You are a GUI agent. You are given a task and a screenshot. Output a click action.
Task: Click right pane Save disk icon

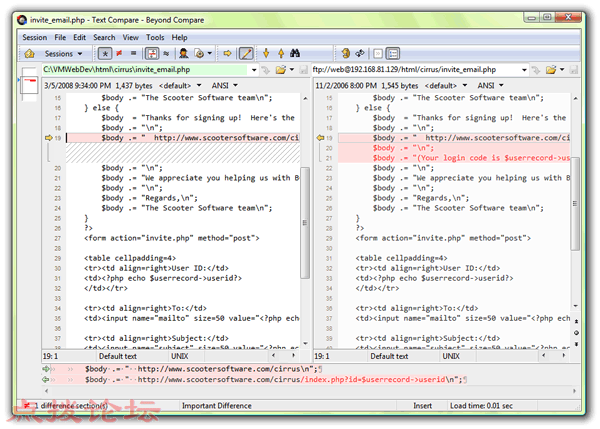coord(574,70)
